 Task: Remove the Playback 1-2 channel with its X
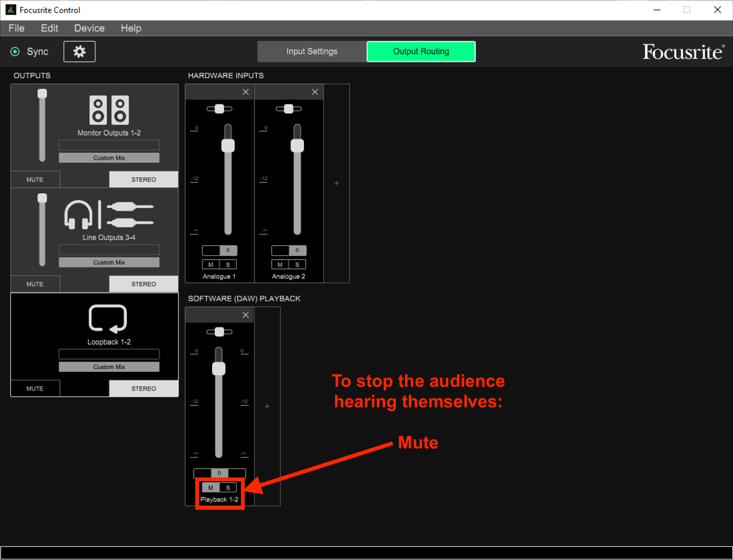pyautogui.click(x=245, y=315)
